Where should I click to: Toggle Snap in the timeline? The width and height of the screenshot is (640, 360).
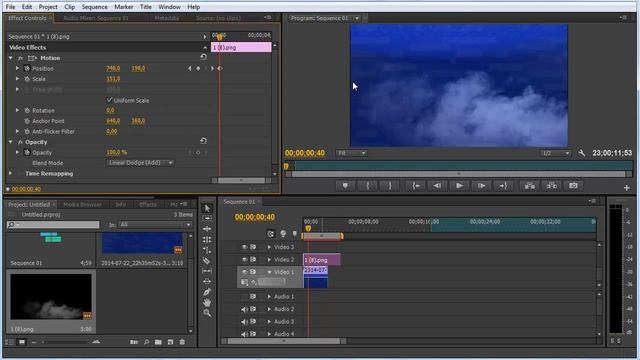pyautogui.click(x=271, y=234)
